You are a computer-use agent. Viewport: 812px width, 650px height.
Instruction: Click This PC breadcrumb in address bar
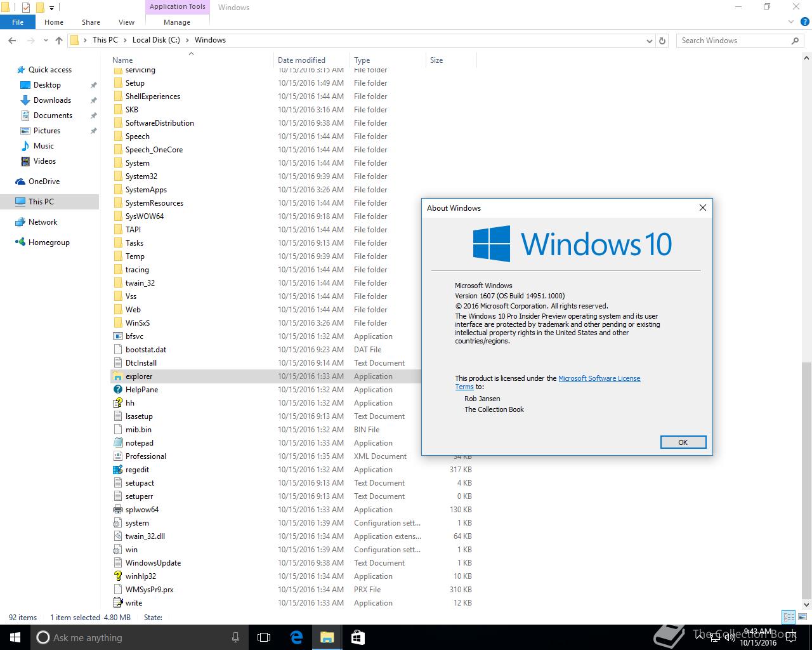(x=105, y=40)
